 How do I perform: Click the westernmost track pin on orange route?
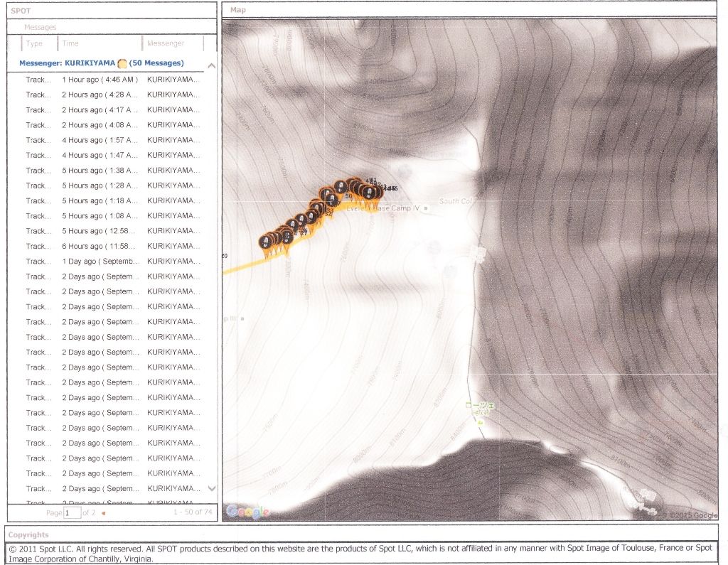click(x=266, y=243)
